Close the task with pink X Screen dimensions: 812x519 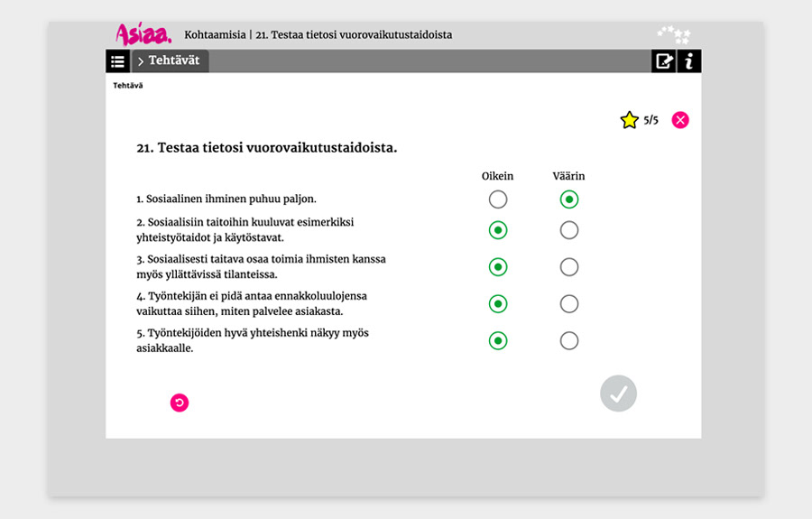(680, 120)
